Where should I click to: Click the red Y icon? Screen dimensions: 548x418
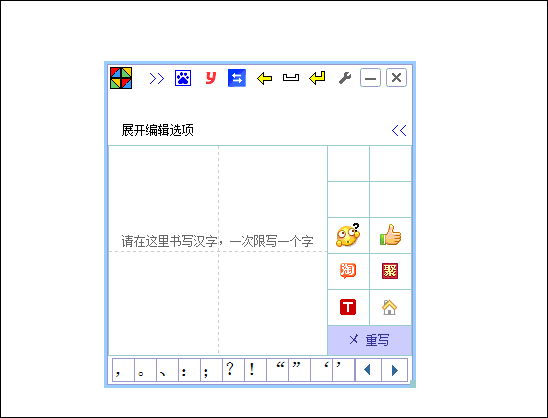pyautogui.click(x=210, y=78)
